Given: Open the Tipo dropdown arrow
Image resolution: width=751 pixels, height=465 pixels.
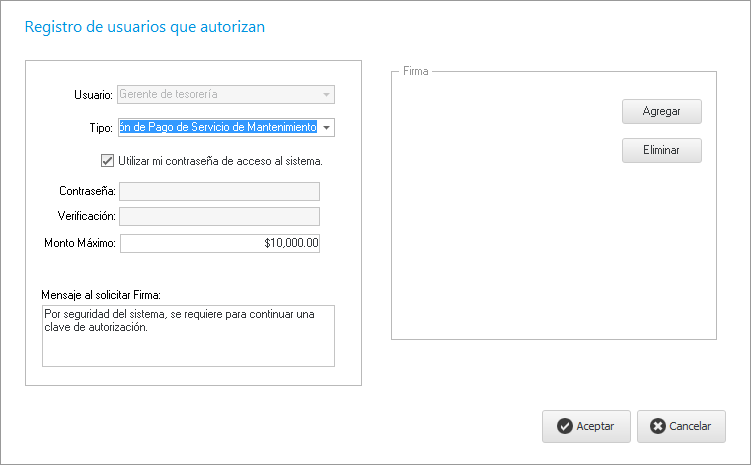Looking at the screenshot, I should tap(327, 128).
